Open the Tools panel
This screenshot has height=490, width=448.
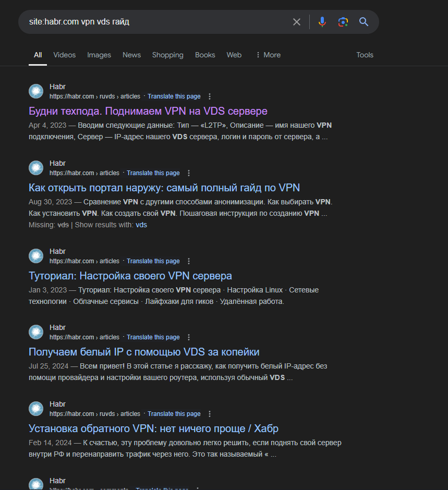coord(365,55)
